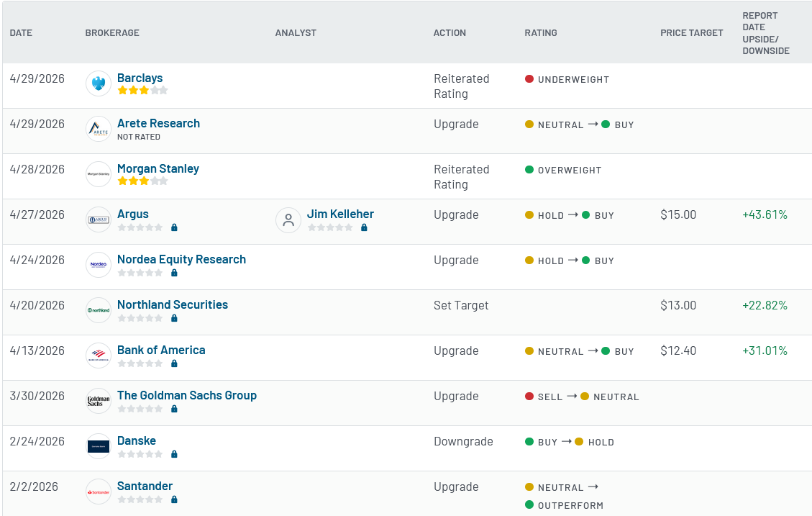
Task: Click the 3/30/2026 date cell
Action: click(37, 396)
